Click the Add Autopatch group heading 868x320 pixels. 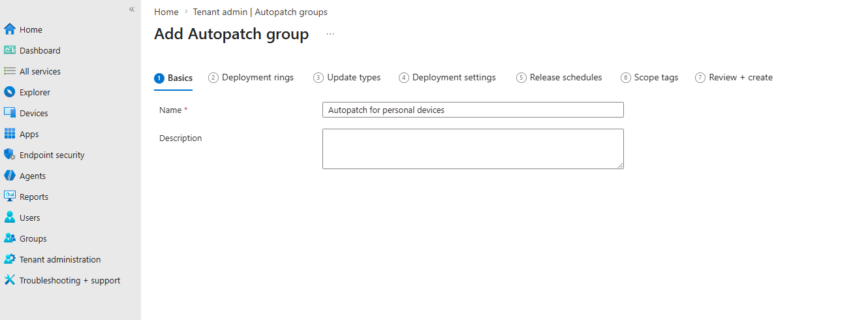232,34
